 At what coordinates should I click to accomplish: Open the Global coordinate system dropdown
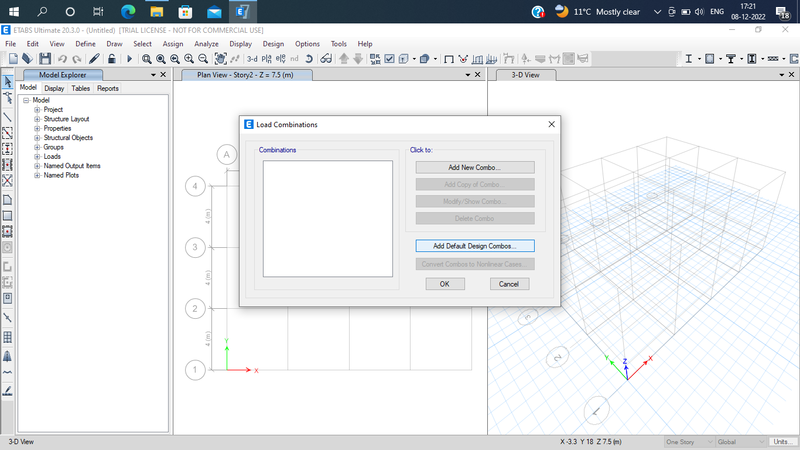[740, 442]
